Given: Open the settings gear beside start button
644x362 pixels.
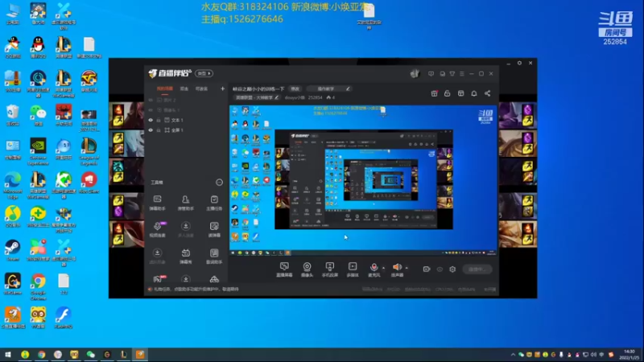Looking at the screenshot, I should pos(452,269).
